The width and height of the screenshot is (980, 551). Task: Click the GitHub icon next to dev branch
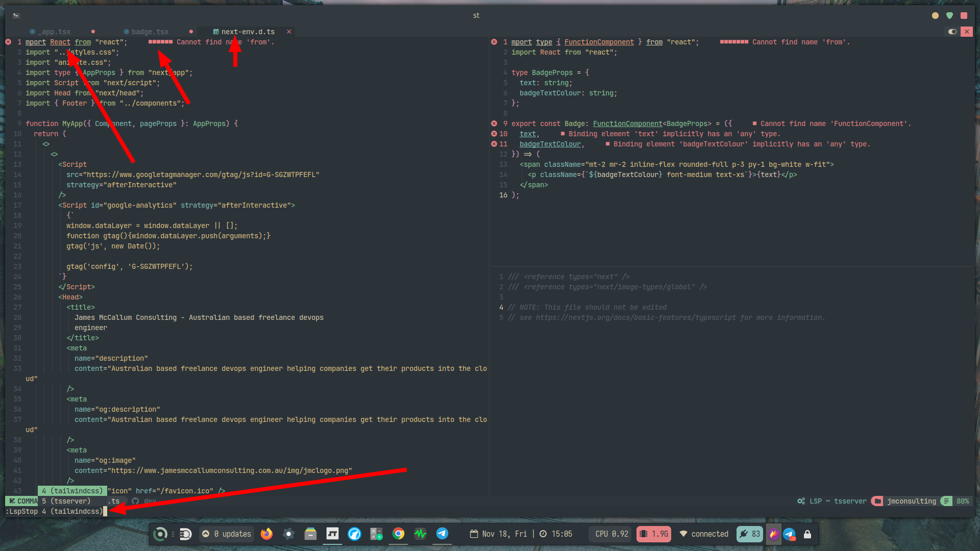pyautogui.click(x=134, y=501)
